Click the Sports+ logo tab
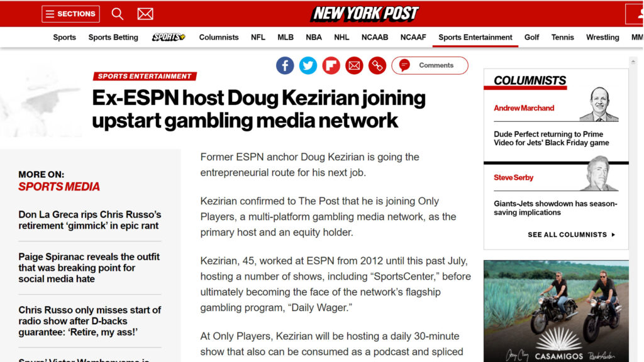 (x=169, y=37)
